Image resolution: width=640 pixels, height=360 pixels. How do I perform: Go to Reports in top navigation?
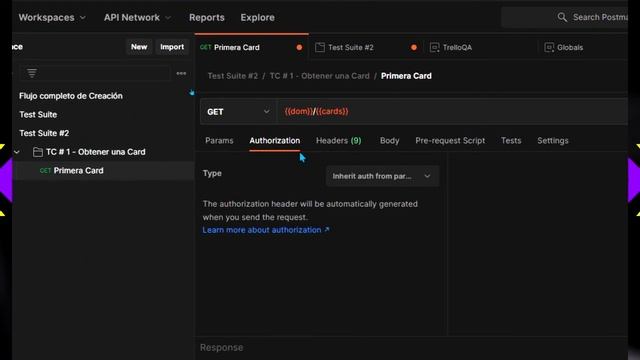(207, 18)
